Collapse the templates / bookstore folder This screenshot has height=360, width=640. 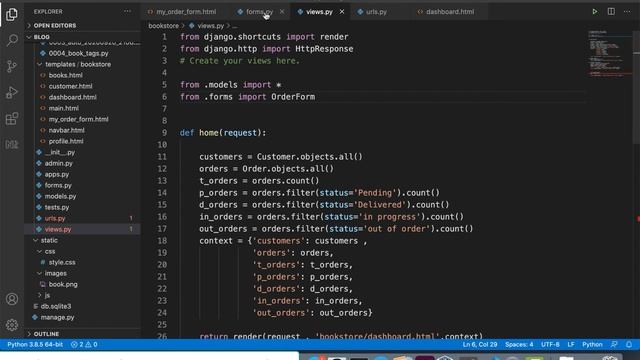point(78,64)
